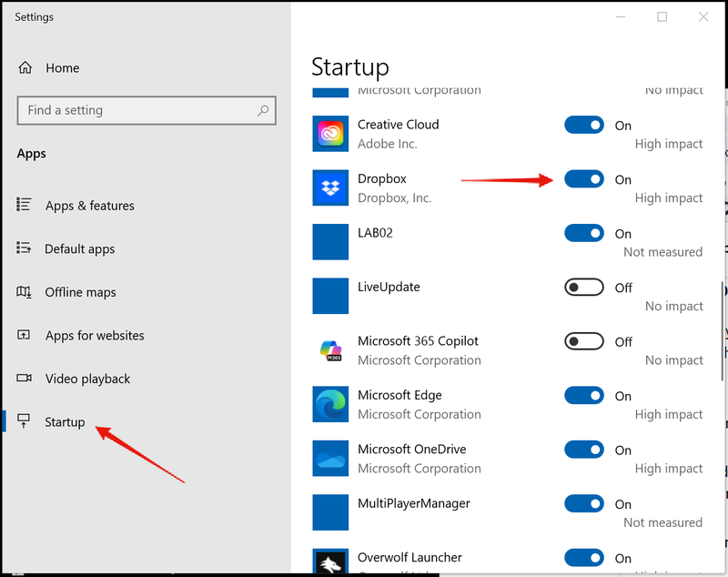
Task: Select Video playback in sidebar
Action: coord(87,379)
